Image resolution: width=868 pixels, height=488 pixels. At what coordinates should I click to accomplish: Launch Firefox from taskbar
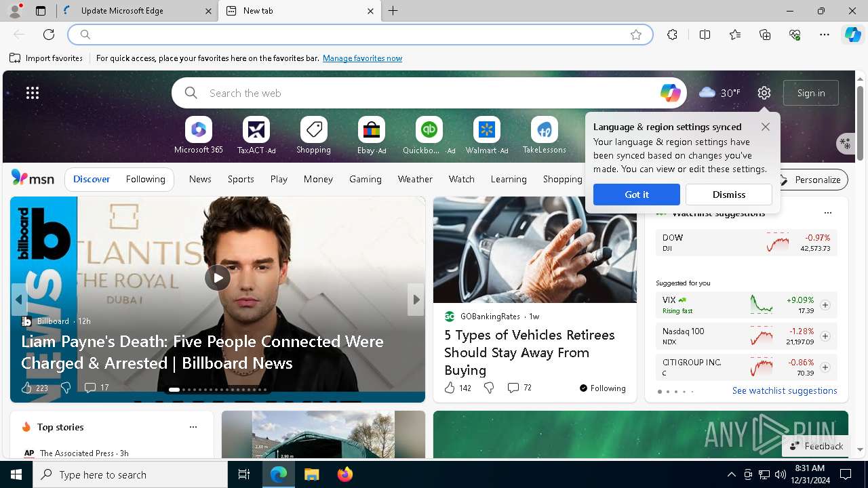pos(345,474)
